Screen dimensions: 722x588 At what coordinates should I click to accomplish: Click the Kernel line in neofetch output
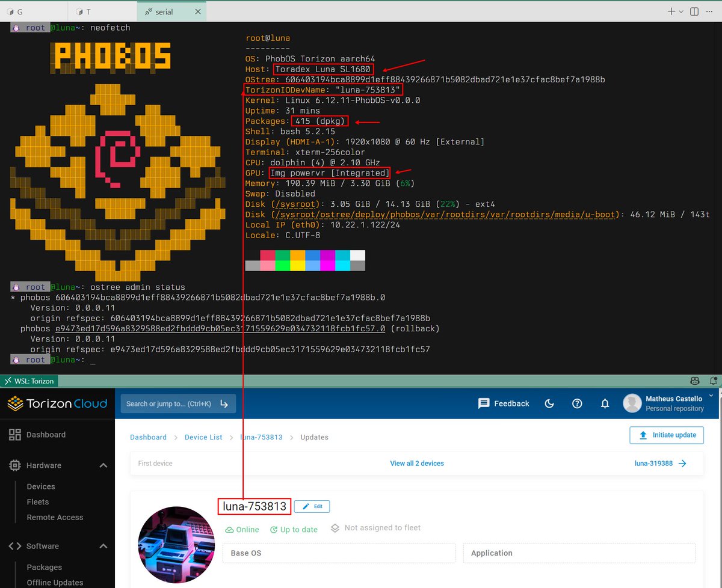[x=333, y=100]
